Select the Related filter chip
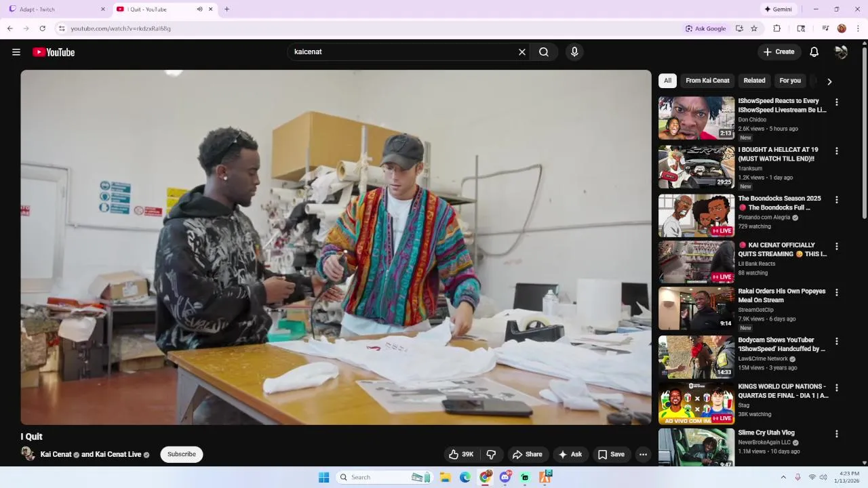Image resolution: width=868 pixels, height=488 pixels. [x=754, y=81]
